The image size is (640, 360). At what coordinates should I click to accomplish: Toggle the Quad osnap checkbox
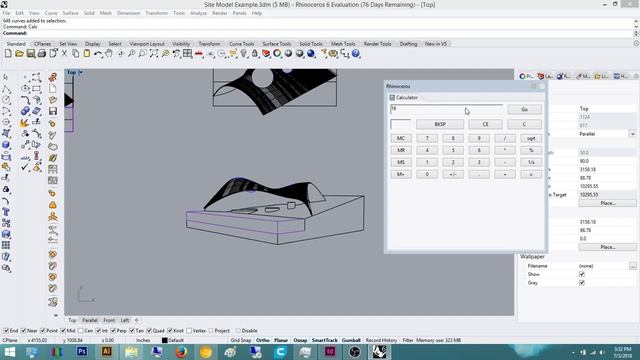click(x=149, y=331)
